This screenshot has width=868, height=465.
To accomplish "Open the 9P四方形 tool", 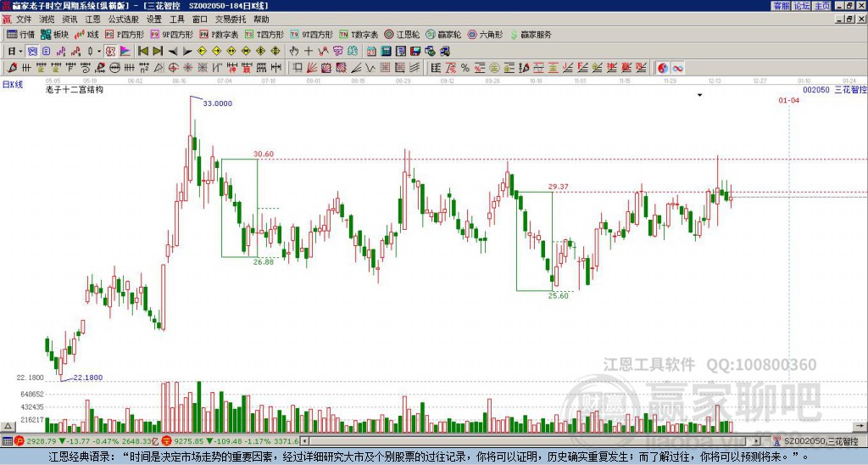I will tap(171, 34).
